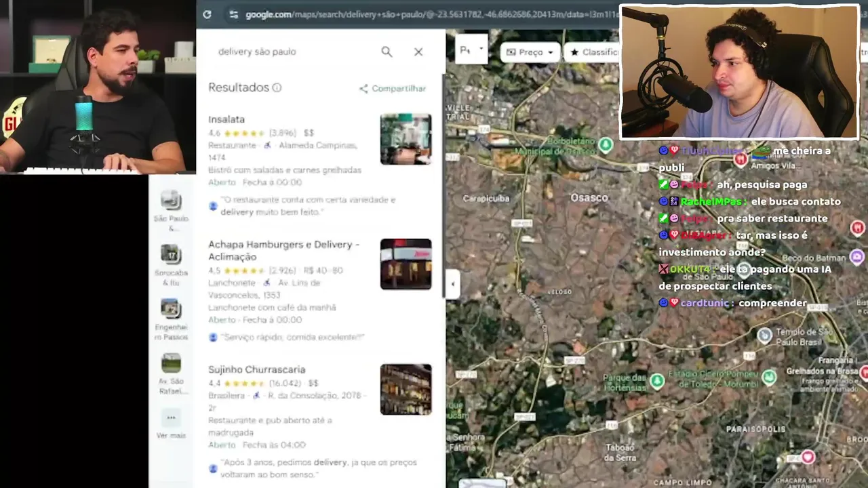The image size is (868, 488).
Task: Select Grelhados na Brasa restaurant pin
Action: click(x=864, y=372)
